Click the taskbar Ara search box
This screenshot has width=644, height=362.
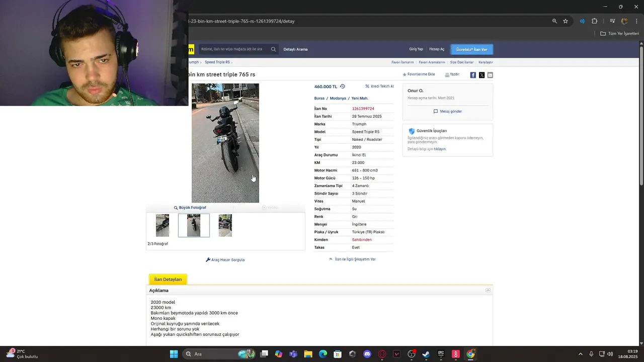[x=219, y=354]
